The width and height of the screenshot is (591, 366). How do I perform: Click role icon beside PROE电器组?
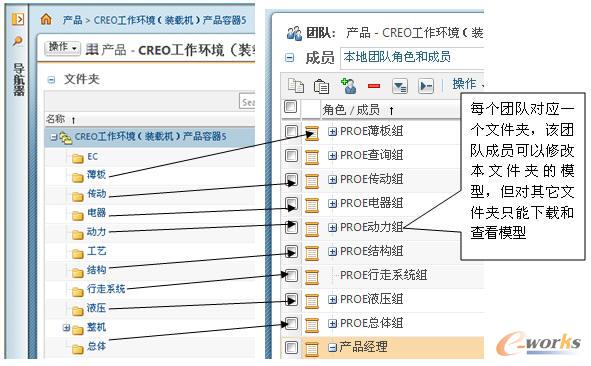click(x=312, y=205)
